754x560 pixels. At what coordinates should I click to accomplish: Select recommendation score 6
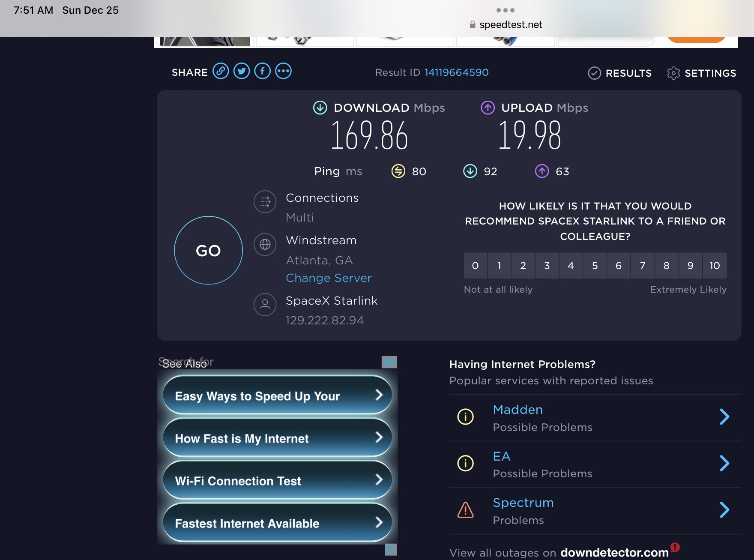(619, 266)
